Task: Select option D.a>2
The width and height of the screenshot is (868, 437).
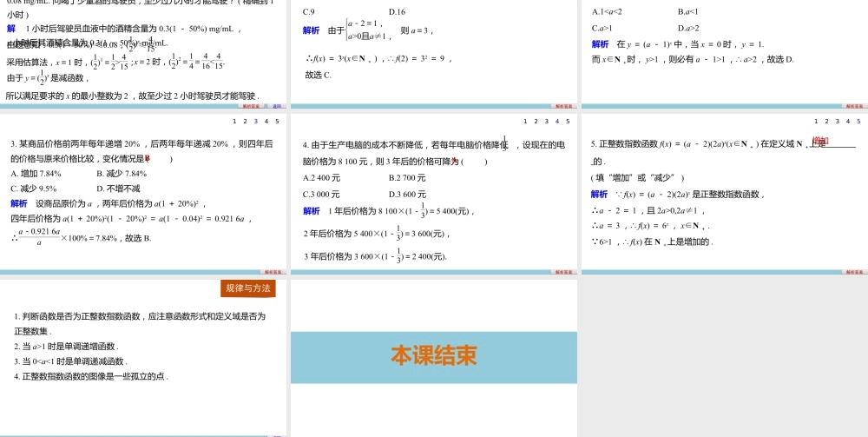Action: pos(688,29)
